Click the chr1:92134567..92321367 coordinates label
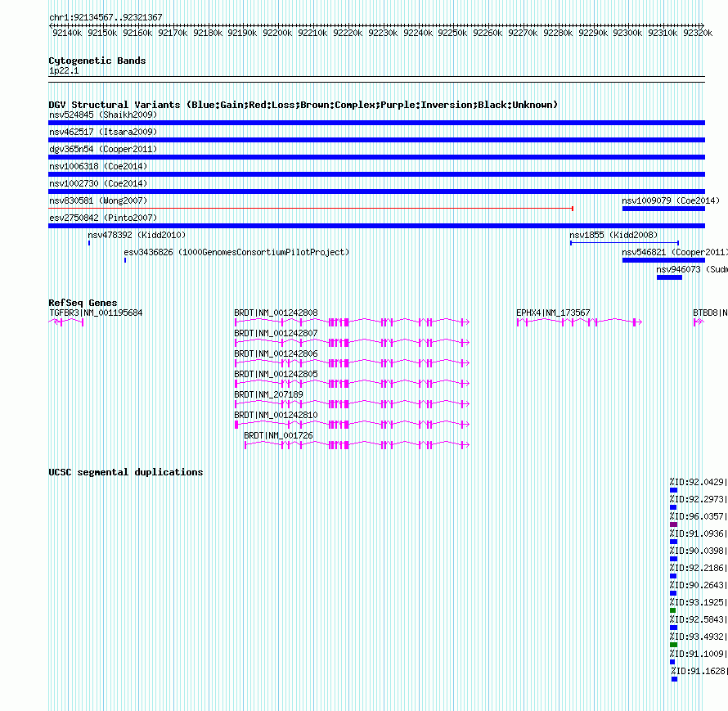Image resolution: width=728 pixels, height=711 pixels. point(106,18)
